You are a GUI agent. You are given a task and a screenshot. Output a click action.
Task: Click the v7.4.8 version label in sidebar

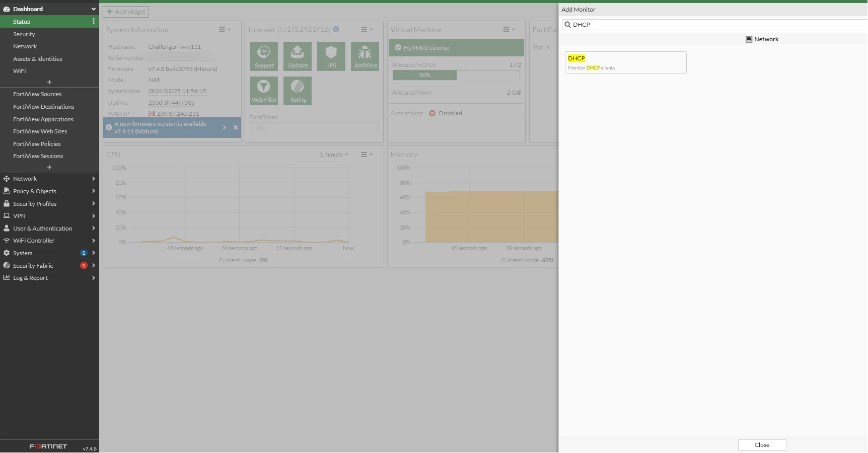(x=90, y=448)
